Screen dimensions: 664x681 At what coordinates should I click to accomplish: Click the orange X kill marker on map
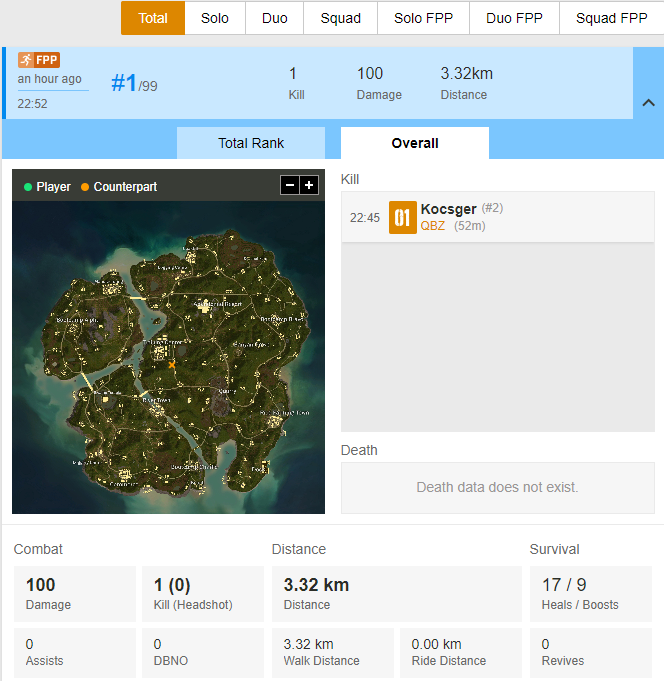172,365
